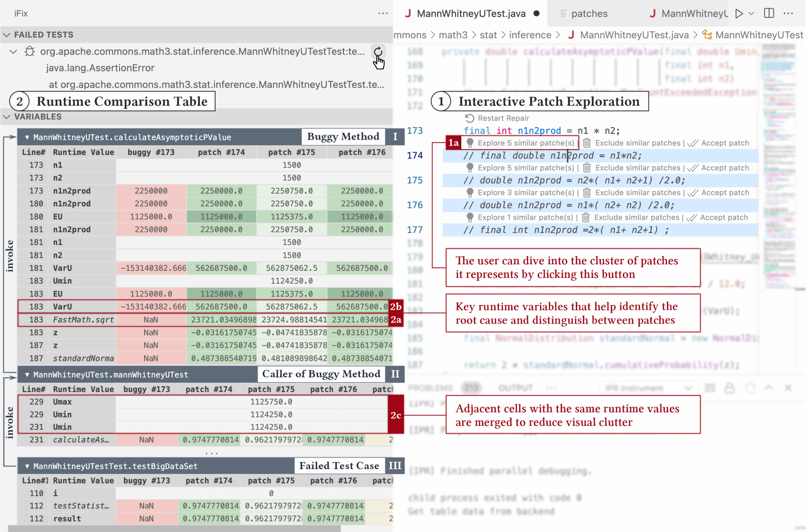The height and width of the screenshot is (532, 806).
Task: Click the trash icon above code line 177
Action: (x=586, y=217)
